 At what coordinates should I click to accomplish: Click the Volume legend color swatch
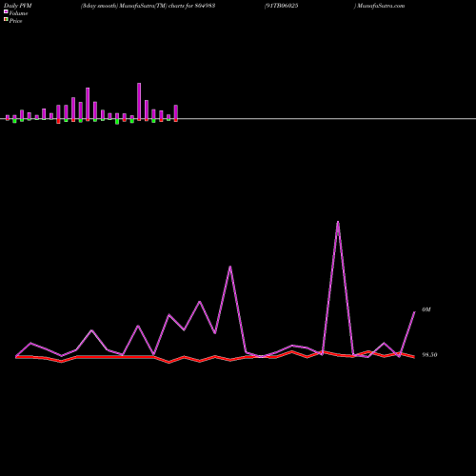tap(6, 11)
